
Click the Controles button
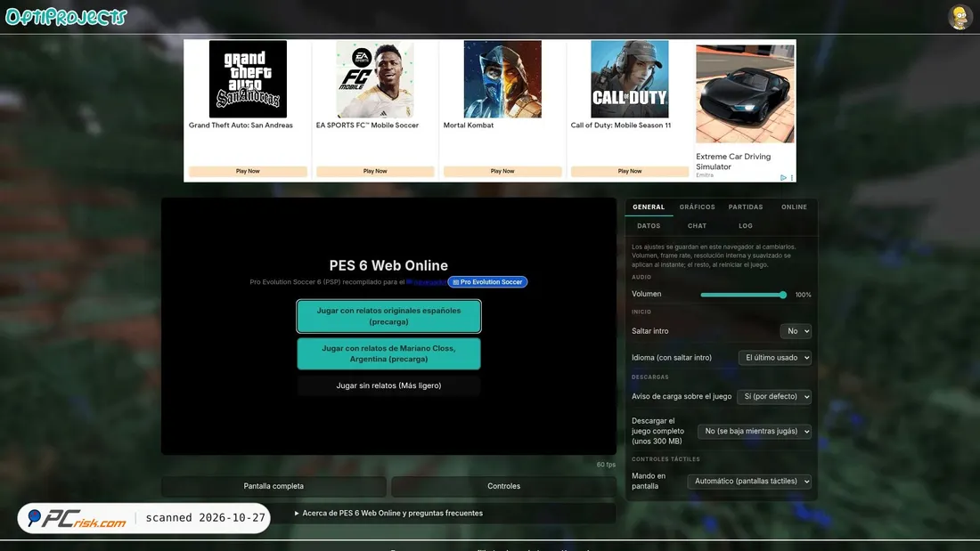[503, 486]
